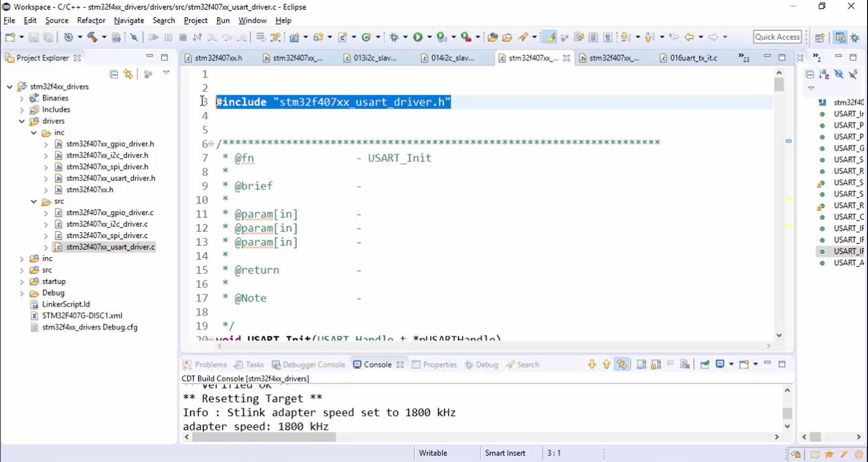Toggle Hide Static Members in Outline view
868x462 pixels.
point(853,74)
